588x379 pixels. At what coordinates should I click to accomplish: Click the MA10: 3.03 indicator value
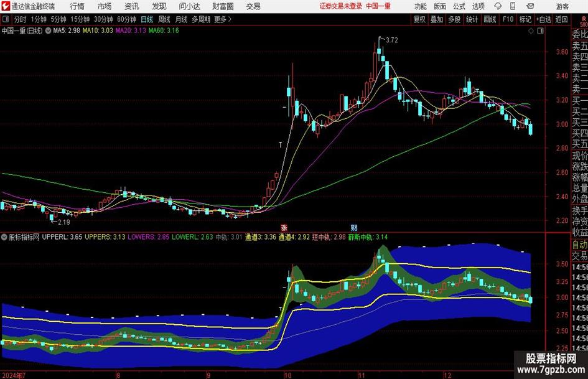[98, 30]
